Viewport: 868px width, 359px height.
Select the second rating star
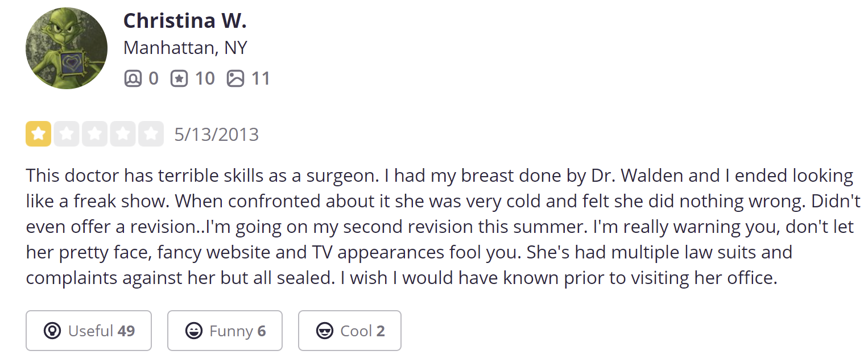coord(67,134)
